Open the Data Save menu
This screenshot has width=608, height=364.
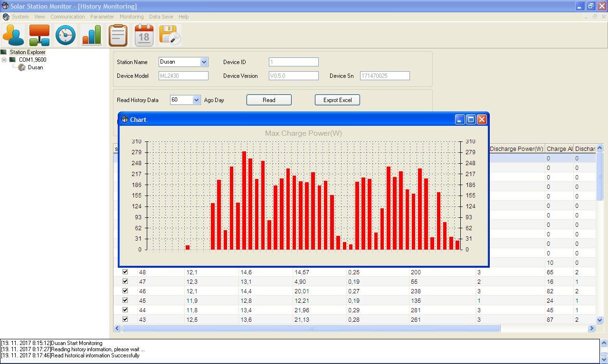(161, 17)
